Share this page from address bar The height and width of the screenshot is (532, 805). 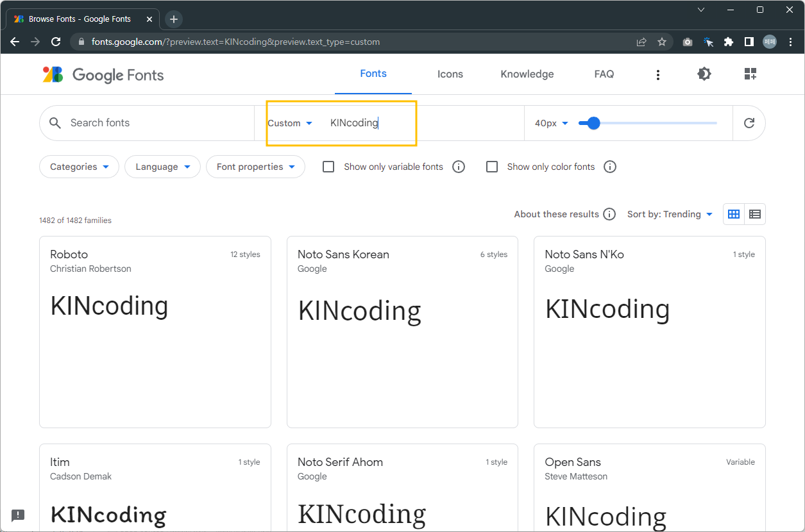tap(641, 42)
